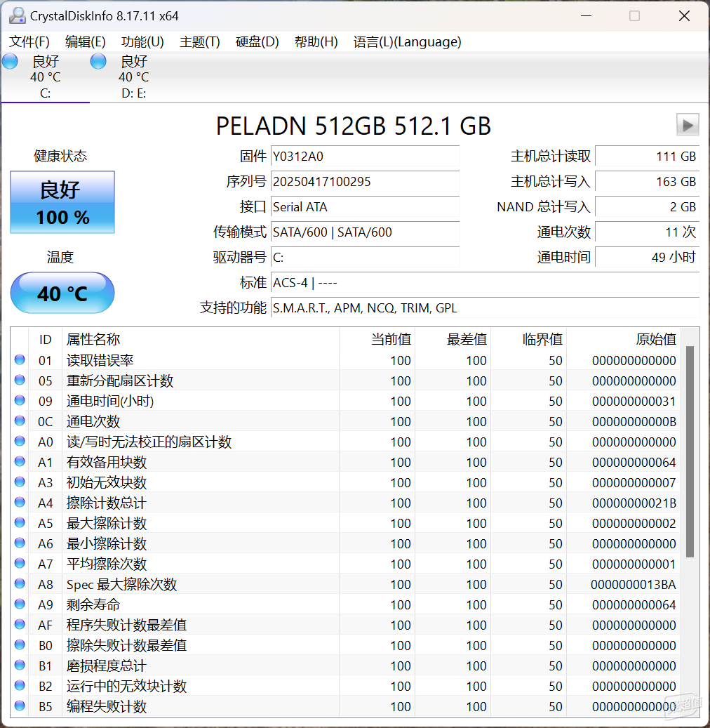The height and width of the screenshot is (728, 710).
Task: Click the 最差值 column header
Action: [453, 339]
